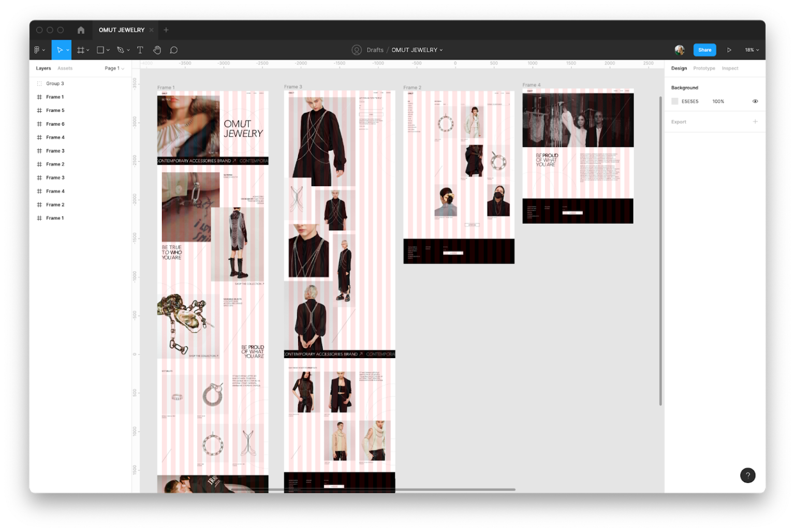Click the user avatar in the toolbar
This screenshot has height=532, width=795.
[680, 50]
